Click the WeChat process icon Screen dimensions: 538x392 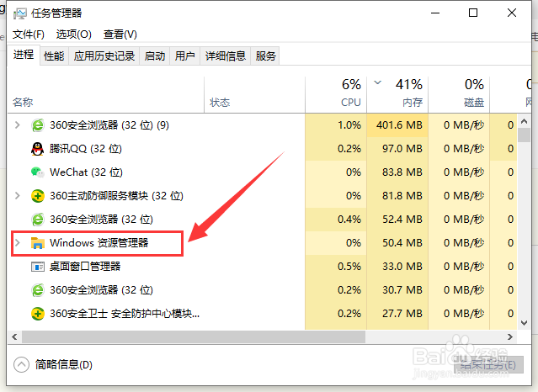[x=37, y=172]
